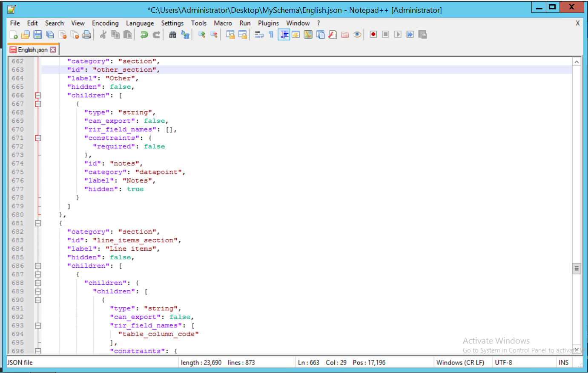Toggle Show All Characters display

coord(271,34)
